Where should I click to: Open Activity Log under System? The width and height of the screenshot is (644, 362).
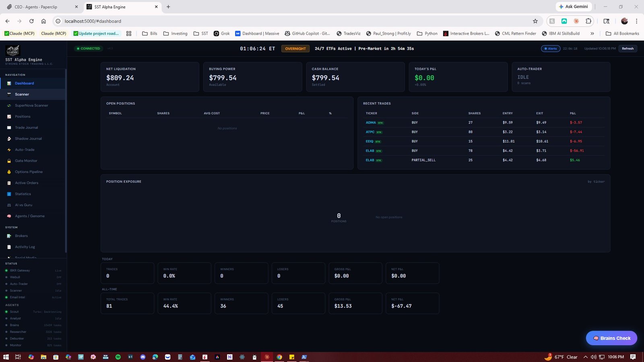33,247
